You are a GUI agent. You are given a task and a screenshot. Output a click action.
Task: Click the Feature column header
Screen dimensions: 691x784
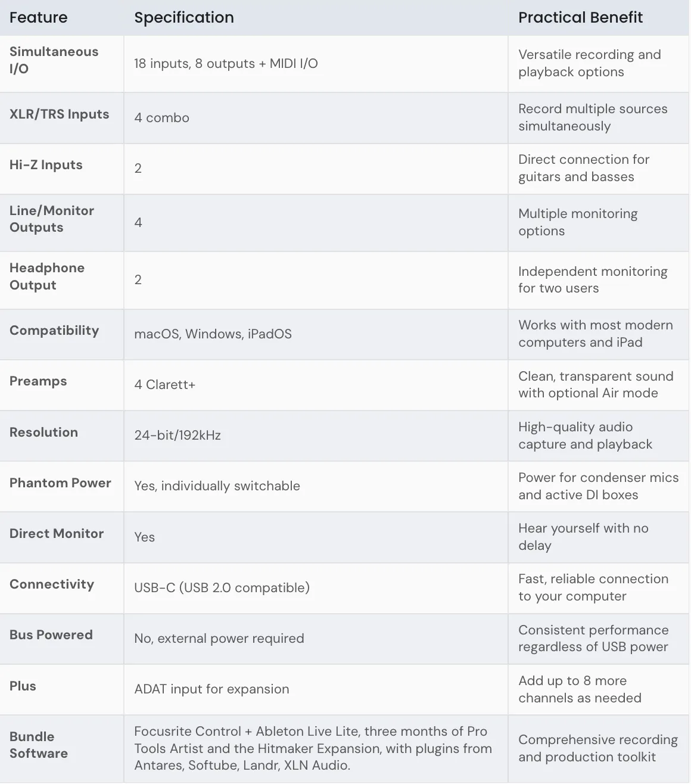point(39,18)
